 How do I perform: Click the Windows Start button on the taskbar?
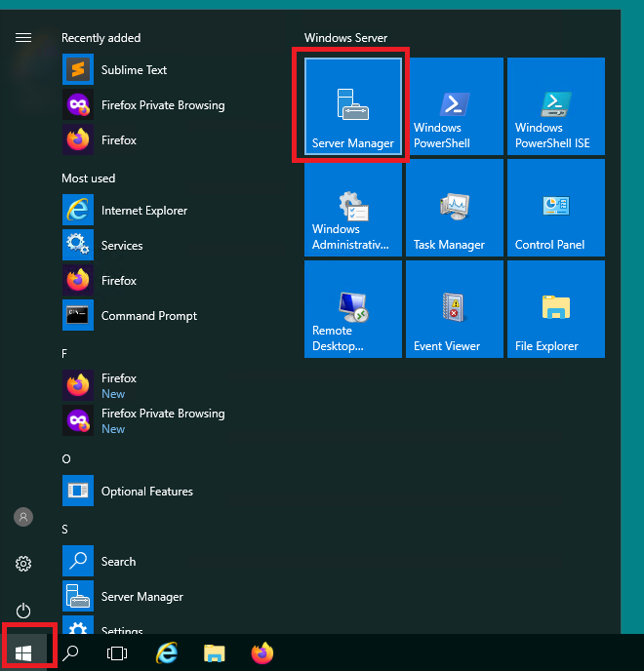click(x=23, y=653)
